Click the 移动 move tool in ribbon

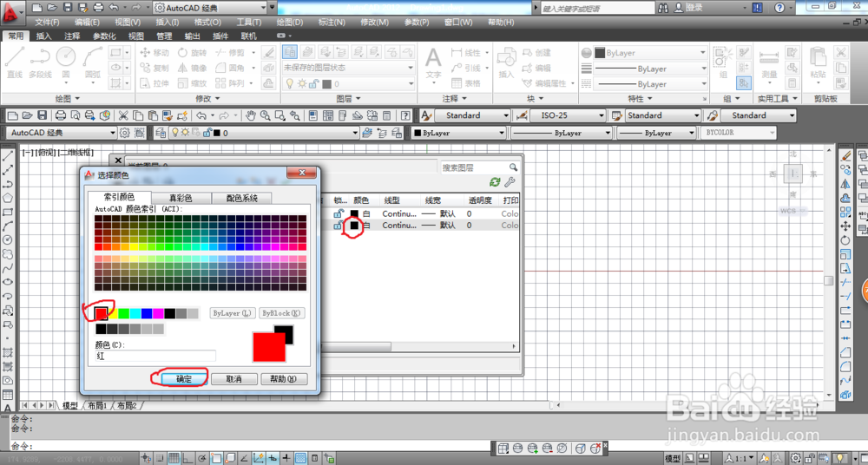(x=154, y=53)
